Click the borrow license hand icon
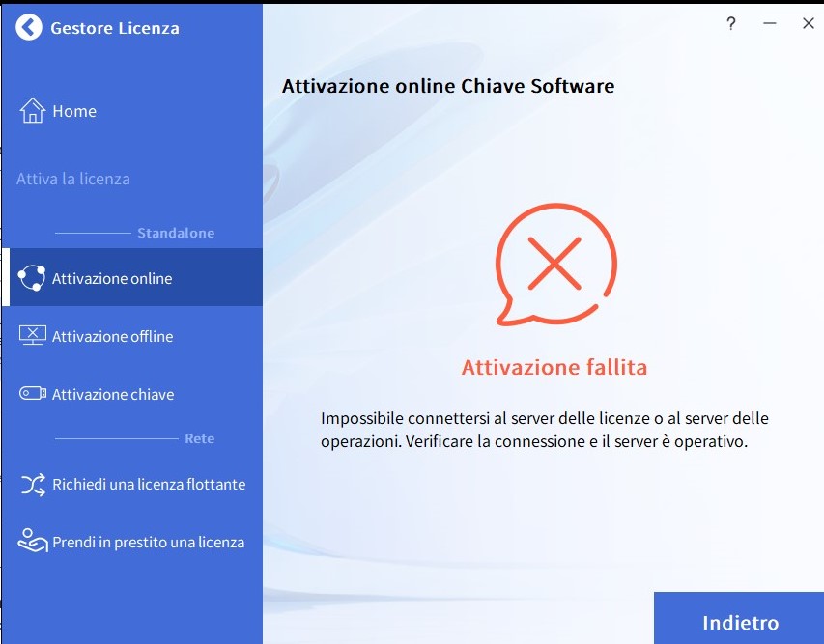The image size is (824, 644). (x=32, y=542)
